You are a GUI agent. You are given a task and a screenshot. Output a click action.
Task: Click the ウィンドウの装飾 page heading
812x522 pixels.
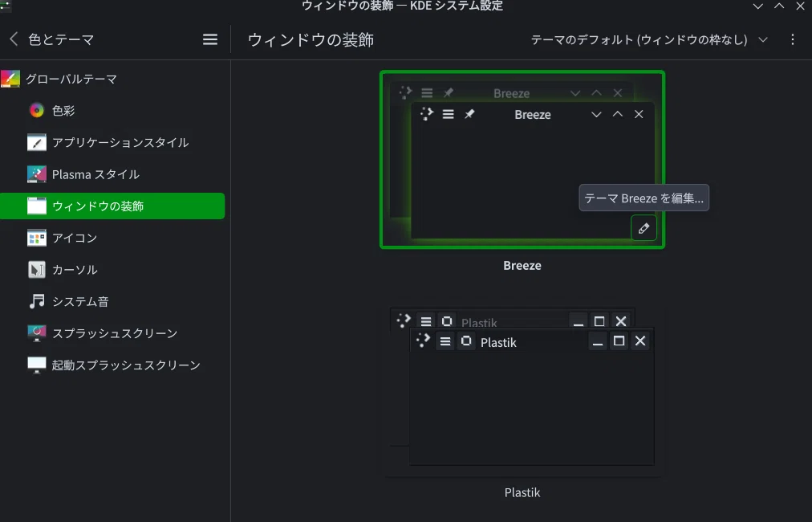pos(311,40)
